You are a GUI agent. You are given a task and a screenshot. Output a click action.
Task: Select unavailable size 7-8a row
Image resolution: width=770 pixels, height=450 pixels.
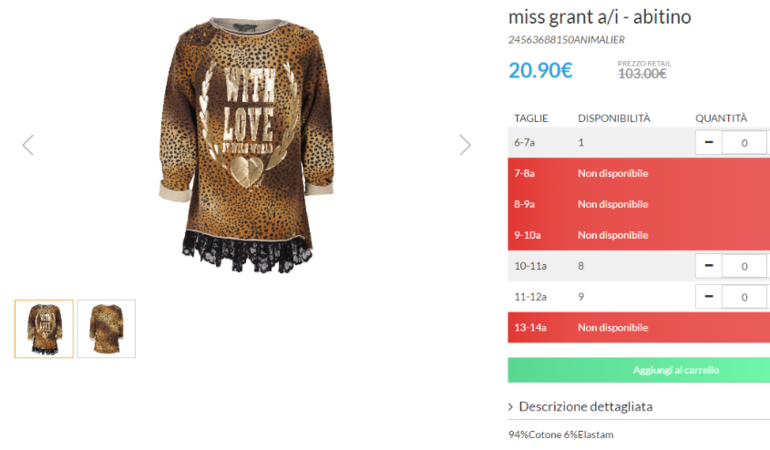click(639, 173)
